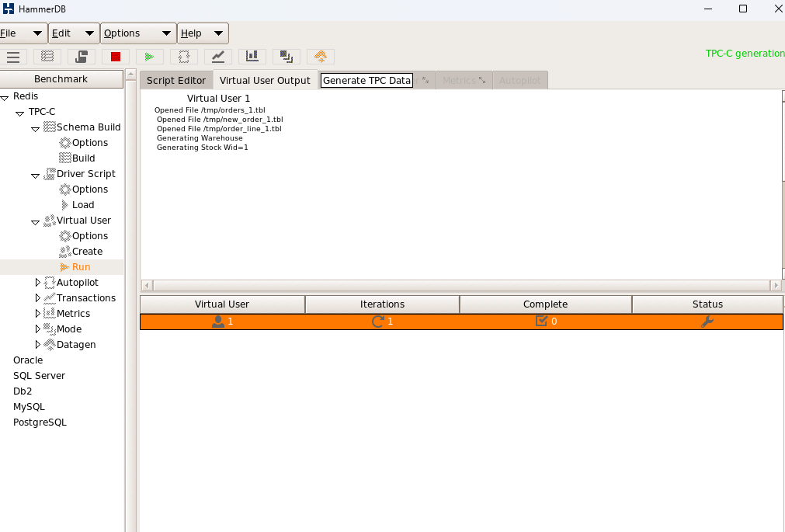Open the transaction counter bar-chart toolbar icon
The image size is (785, 532).
click(252, 56)
